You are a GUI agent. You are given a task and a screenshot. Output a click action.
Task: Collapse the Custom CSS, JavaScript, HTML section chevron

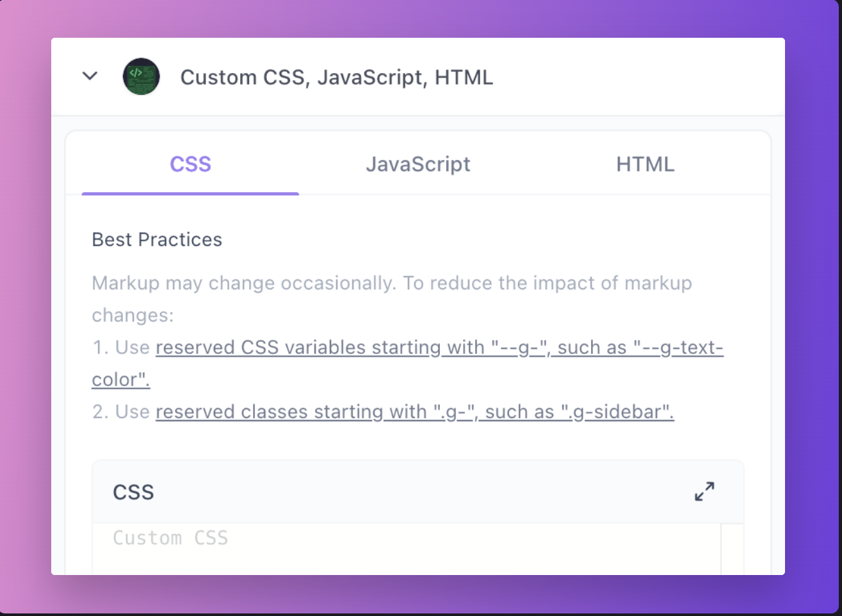(90, 76)
